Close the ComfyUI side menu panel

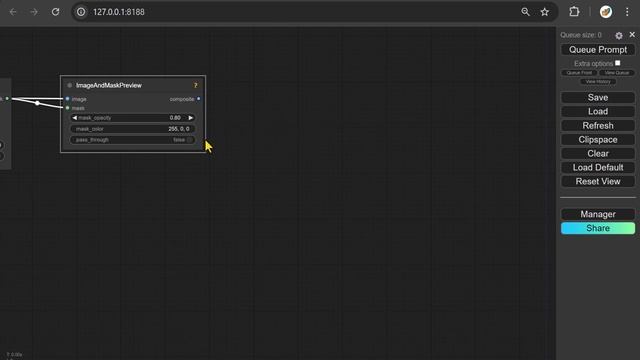click(632, 35)
